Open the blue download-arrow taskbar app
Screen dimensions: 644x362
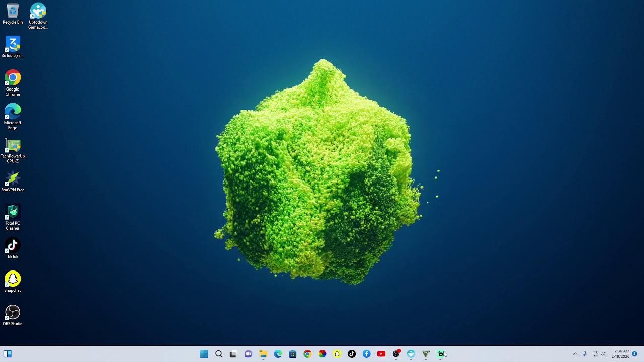pos(411,354)
